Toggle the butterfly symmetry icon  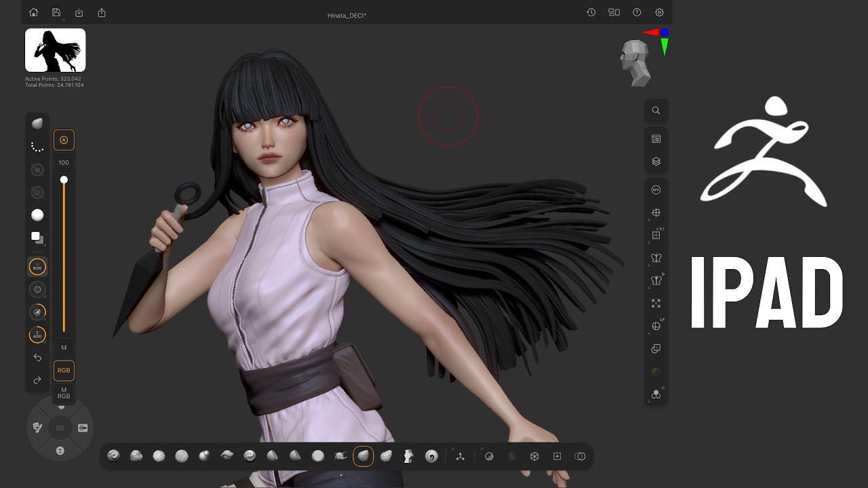656,258
